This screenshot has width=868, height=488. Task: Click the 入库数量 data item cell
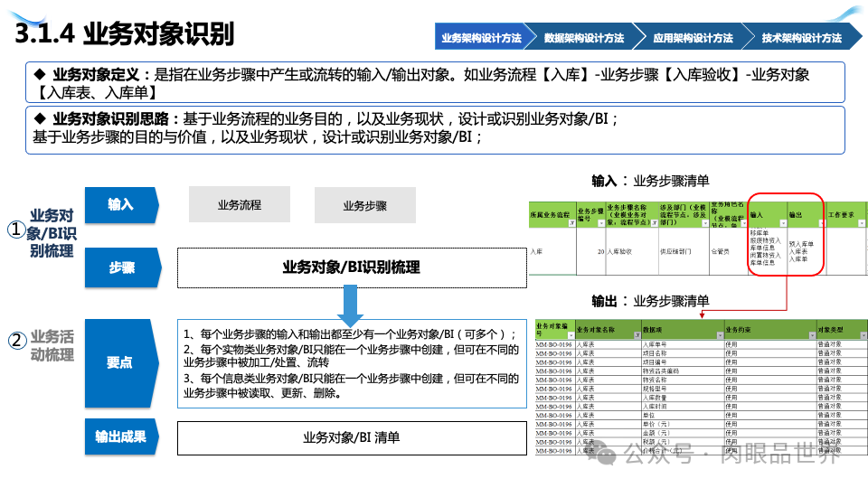point(684,398)
